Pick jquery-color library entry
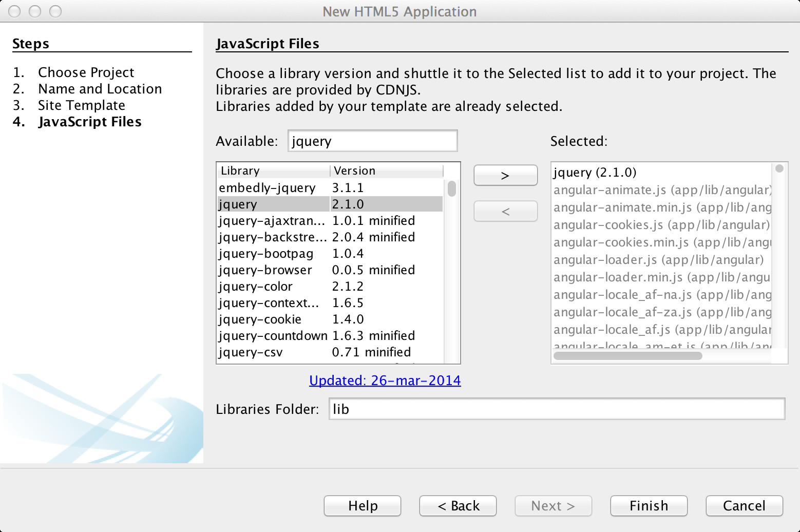 pyautogui.click(x=330, y=286)
